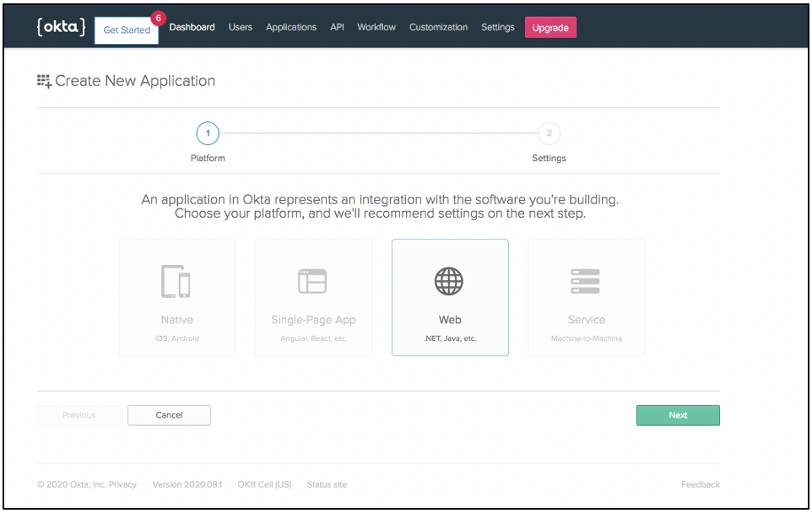
Task: Select the Native platform phone icon
Action: [x=176, y=281]
